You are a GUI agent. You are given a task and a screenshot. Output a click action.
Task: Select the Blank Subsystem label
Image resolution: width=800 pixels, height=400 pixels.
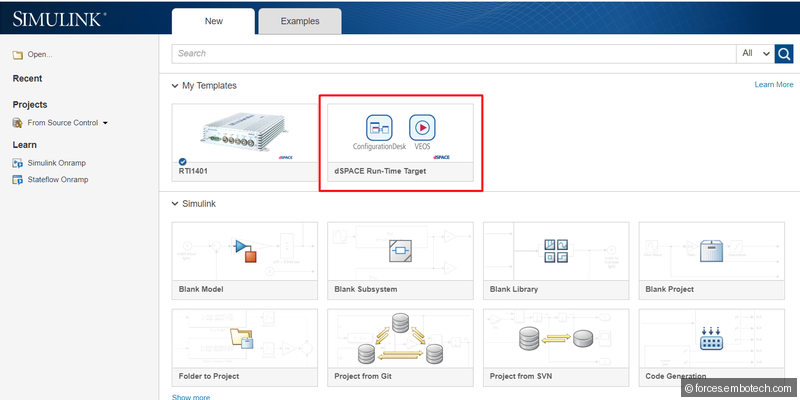(x=366, y=289)
